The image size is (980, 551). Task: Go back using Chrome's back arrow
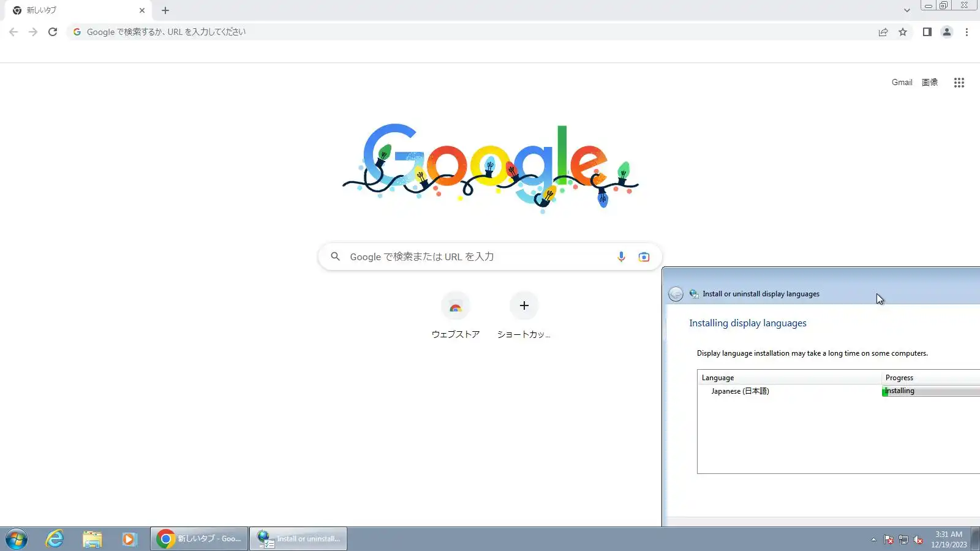coord(13,32)
